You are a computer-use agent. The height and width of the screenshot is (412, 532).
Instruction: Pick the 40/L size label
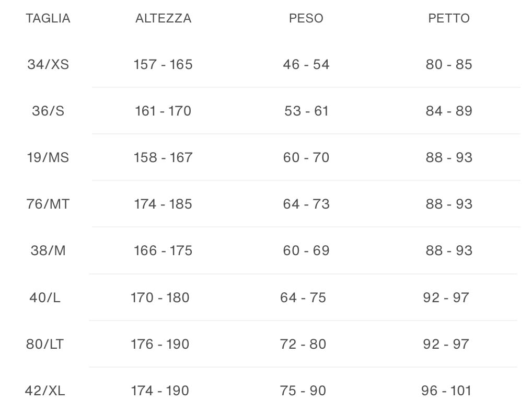click(45, 298)
